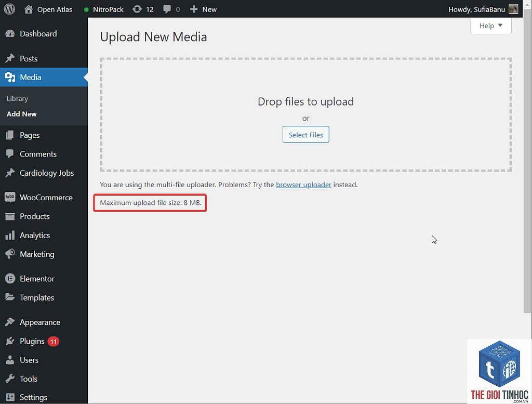Open the Plugins menu label
This screenshot has height=404, width=532.
click(x=32, y=341)
